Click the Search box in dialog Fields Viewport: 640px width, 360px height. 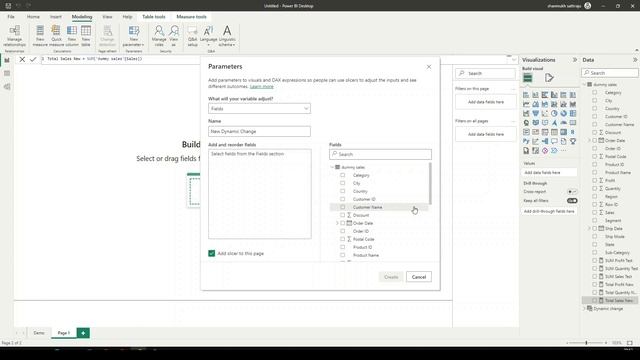coord(380,154)
